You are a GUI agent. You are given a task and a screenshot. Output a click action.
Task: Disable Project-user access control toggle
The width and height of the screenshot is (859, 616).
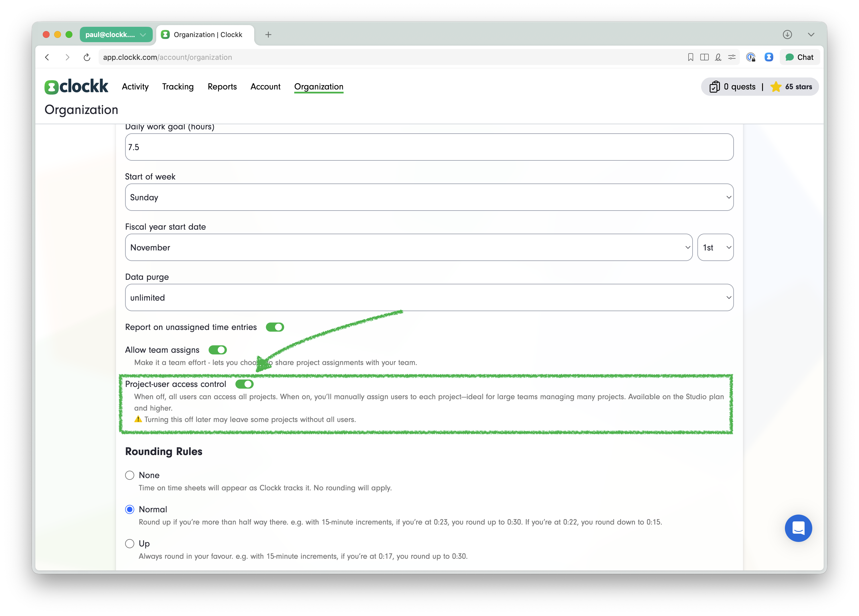[244, 384]
